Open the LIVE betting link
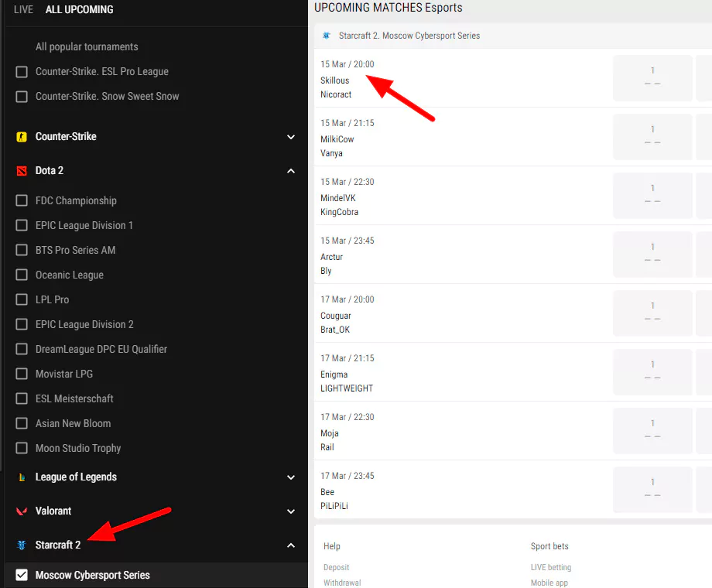The height and width of the screenshot is (588, 712). pyautogui.click(x=550, y=567)
